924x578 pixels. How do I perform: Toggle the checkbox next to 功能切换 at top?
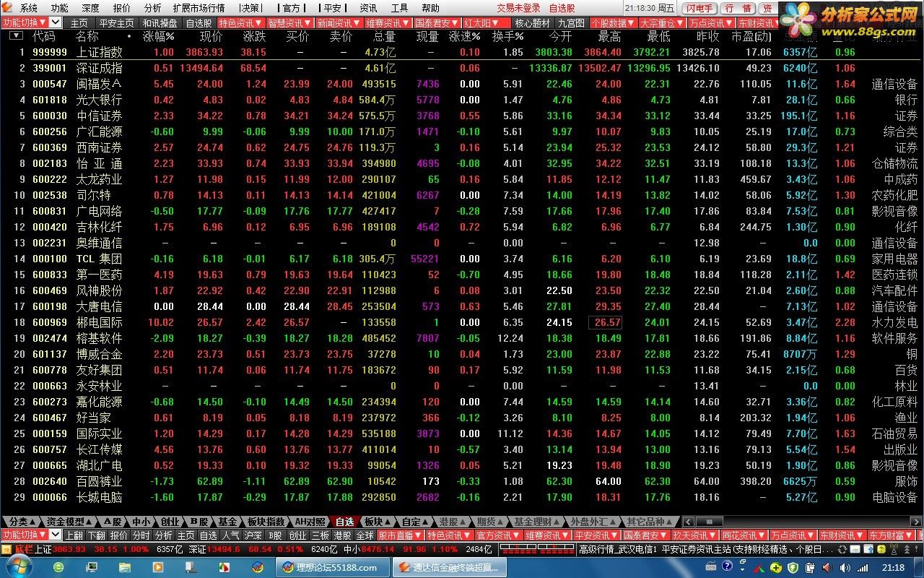(x=55, y=23)
